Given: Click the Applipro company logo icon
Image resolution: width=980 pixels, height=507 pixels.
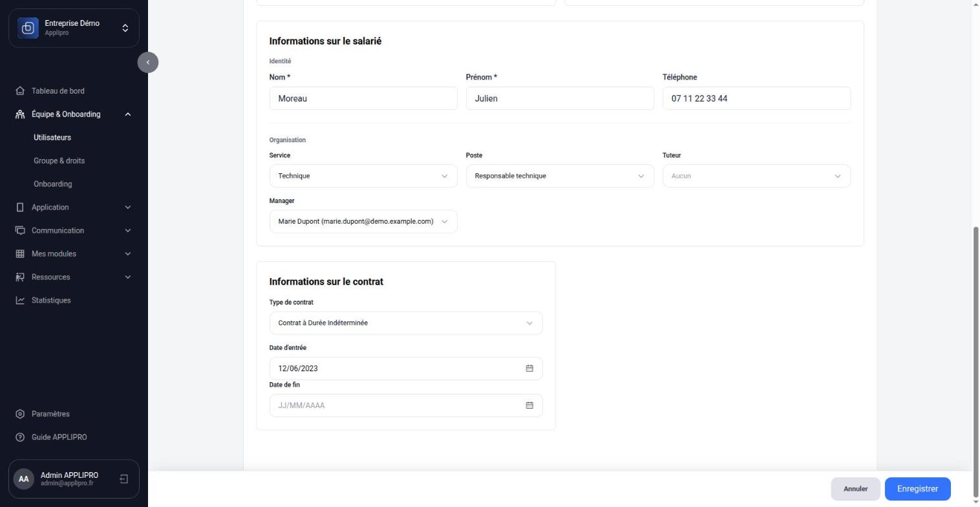Looking at the screenshot, I should click(x=28, y=28).
